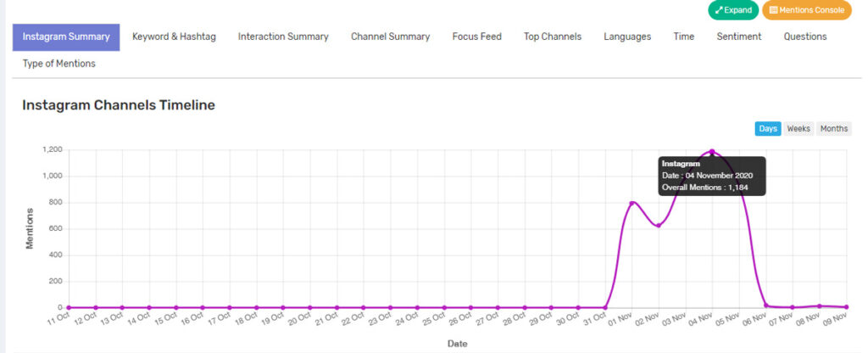The height and width of the screenshot is (353, 868).
Task: Select the Instagram Summary tab
Action: tap(66, 36)
